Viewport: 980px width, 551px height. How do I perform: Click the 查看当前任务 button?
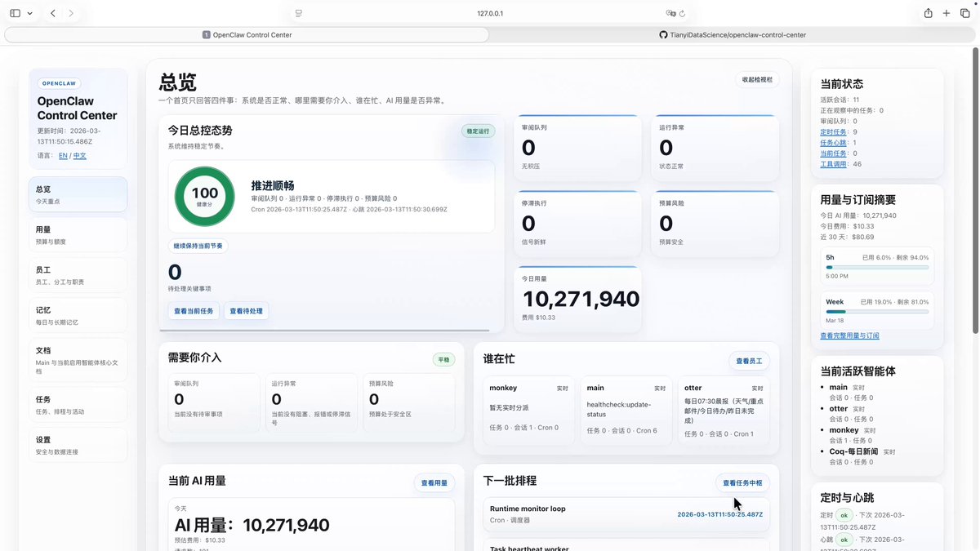(194, 311)
